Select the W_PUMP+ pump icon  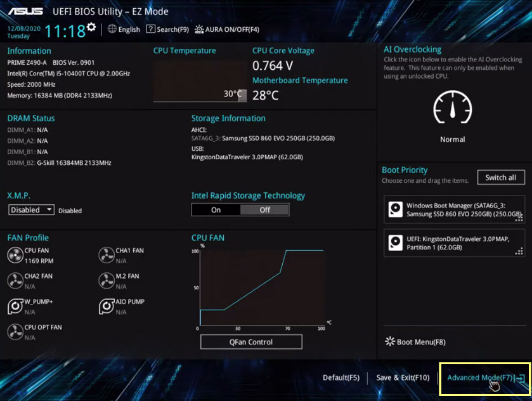pos(15,306)
